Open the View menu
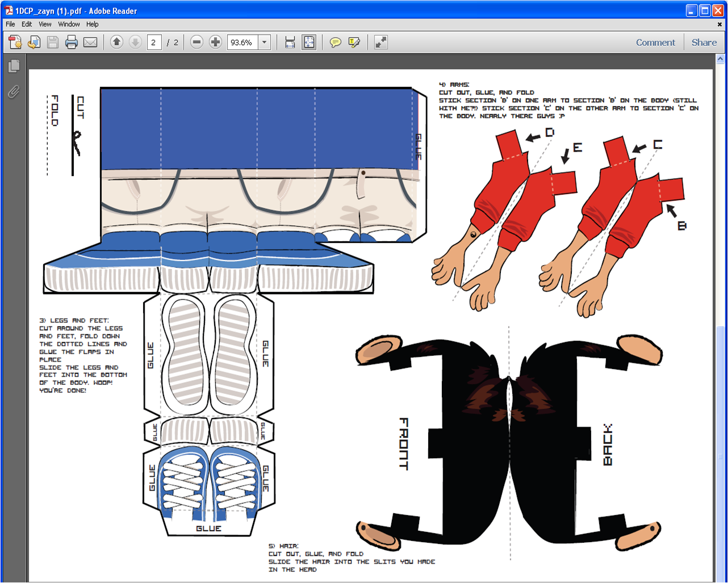 click(x=45, y=24)
